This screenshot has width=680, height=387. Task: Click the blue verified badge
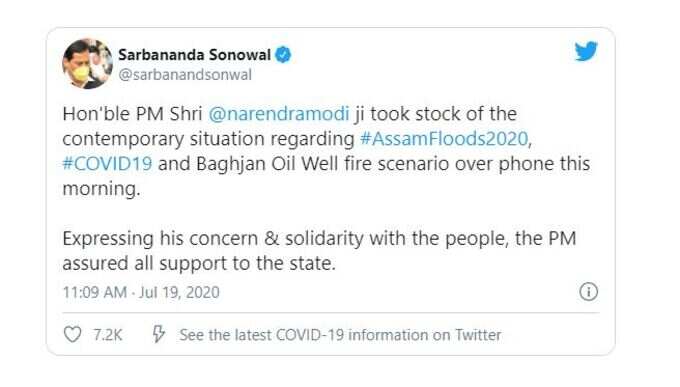(x=284, y=55)
